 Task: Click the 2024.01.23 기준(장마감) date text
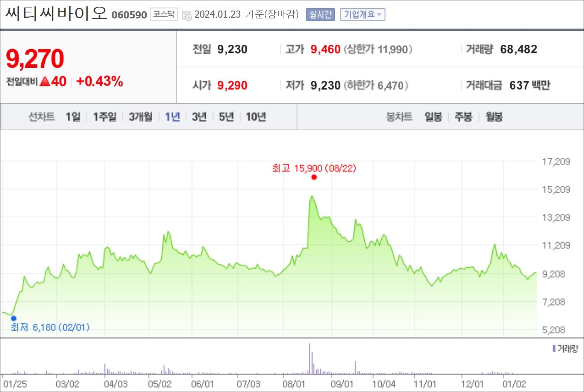click(246, 14)
